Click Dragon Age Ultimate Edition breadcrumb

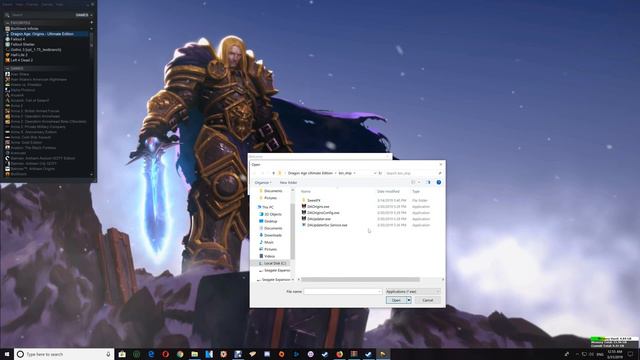pyautogui.click(x=310, y=173)
